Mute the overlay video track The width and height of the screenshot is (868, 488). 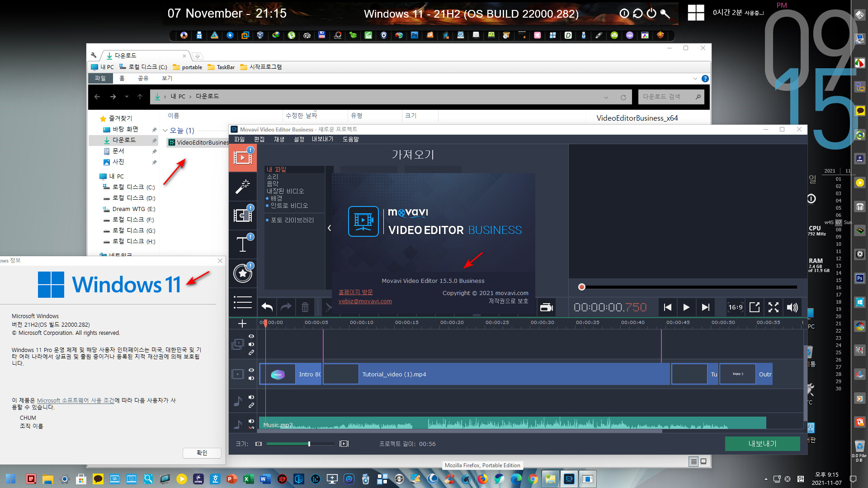251,344
